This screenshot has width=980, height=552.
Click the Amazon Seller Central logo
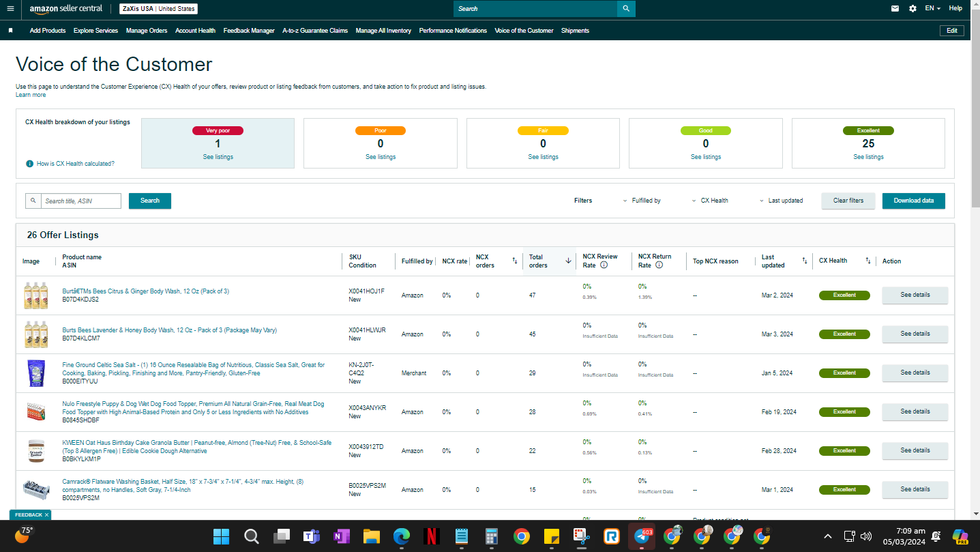pyautogui.click(x=66, y=9)
